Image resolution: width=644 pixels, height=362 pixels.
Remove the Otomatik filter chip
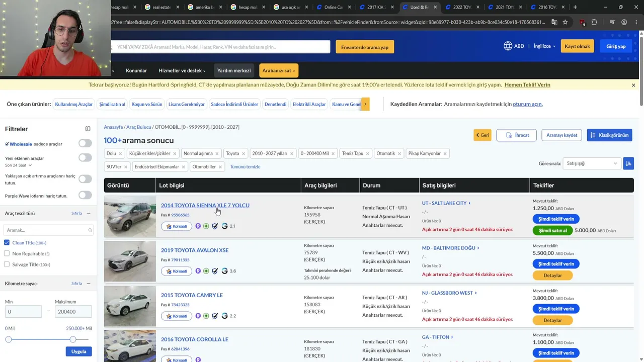(x=399, y=153)
